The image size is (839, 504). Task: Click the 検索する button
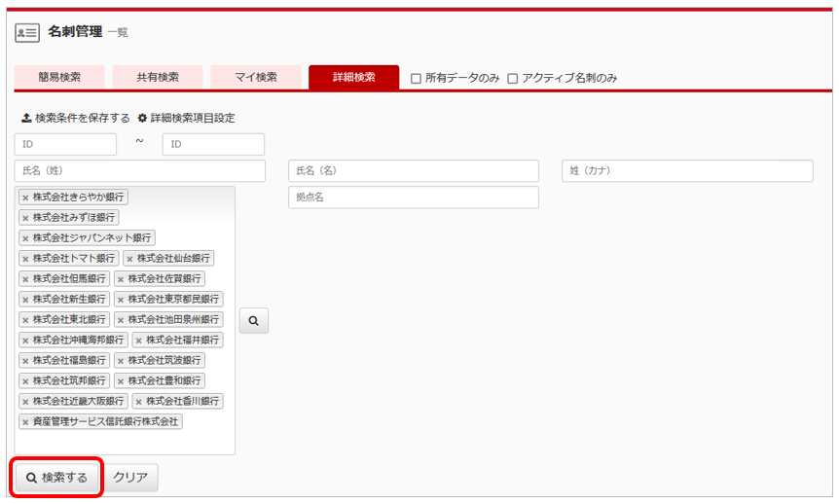tap(56, 478)
